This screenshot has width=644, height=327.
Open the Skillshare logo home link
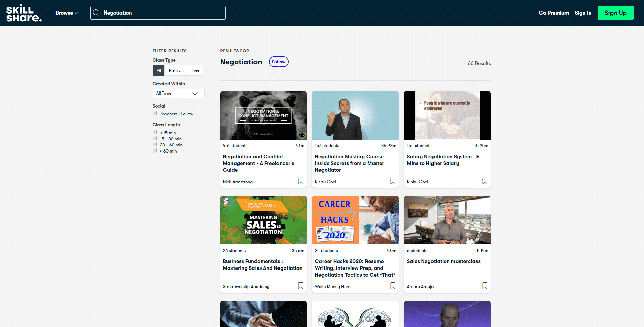click(24, 13)
